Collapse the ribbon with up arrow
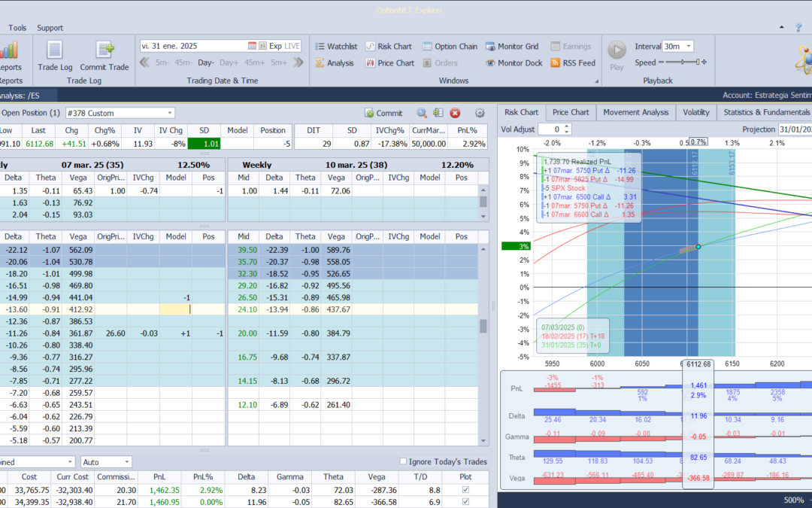This screenshot has width=812, height=508. 781,28
